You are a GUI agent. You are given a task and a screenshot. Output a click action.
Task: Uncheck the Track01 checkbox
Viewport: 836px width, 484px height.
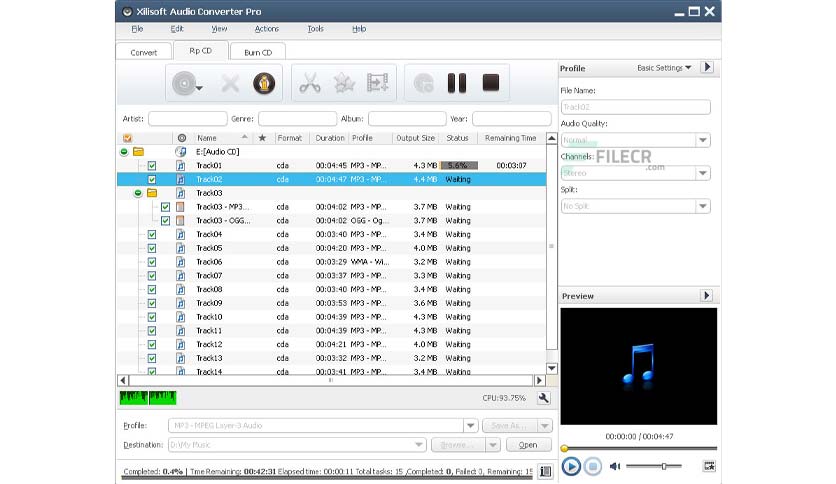tap(152, 166)
